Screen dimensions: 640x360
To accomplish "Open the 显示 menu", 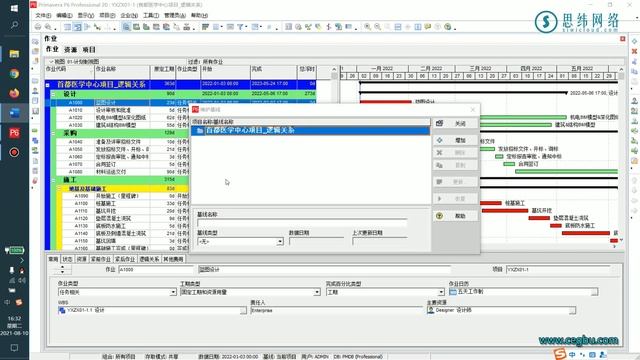I will coord(86,16).
